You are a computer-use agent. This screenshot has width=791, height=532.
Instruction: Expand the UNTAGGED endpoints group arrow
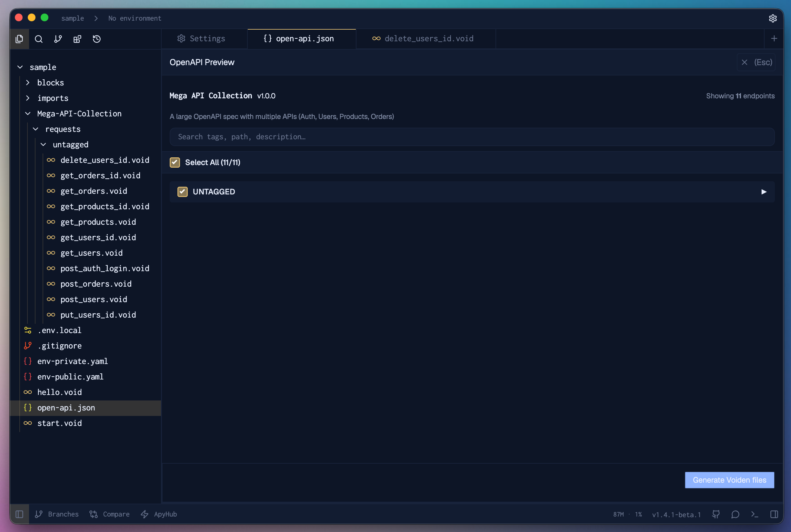tap(764, 192)
